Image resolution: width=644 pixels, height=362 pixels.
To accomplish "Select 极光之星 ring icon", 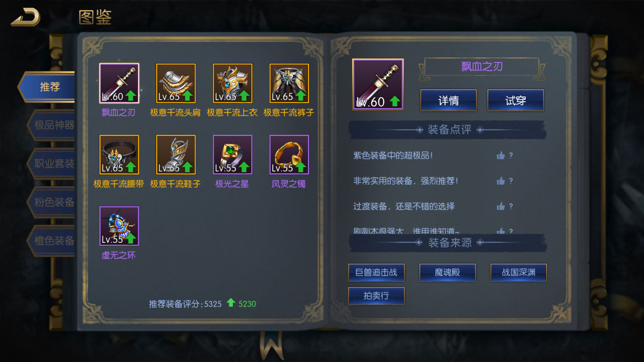I will point(233,155).
